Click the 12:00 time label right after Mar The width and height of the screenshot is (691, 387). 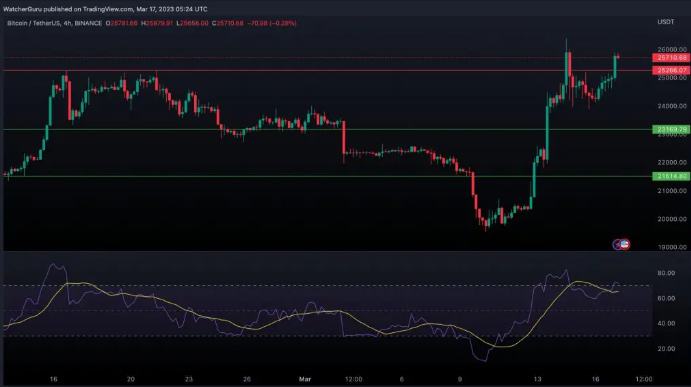353,379
